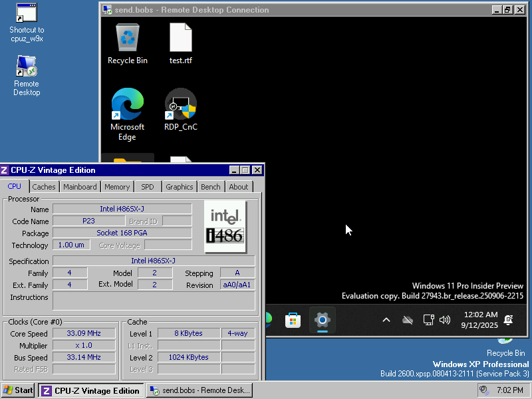Switch to the Graphics tab

pos(180,187)
